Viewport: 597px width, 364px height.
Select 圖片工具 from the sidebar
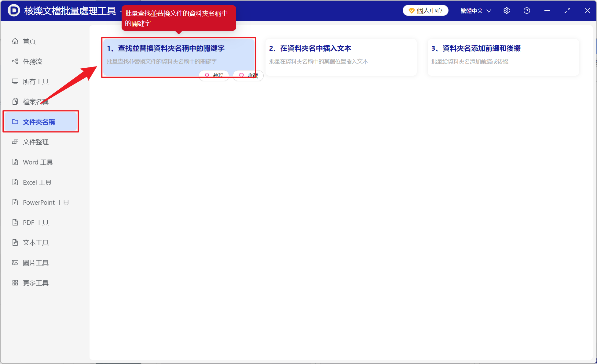(36, 262)
